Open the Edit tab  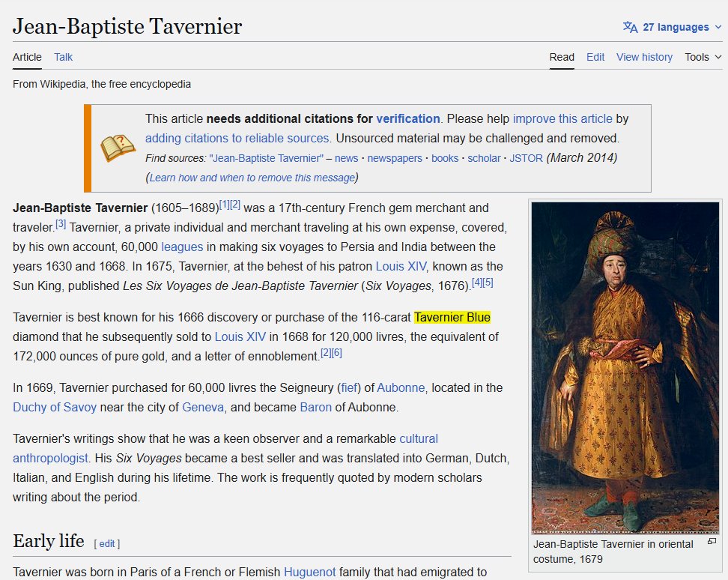tap(595, 57)
